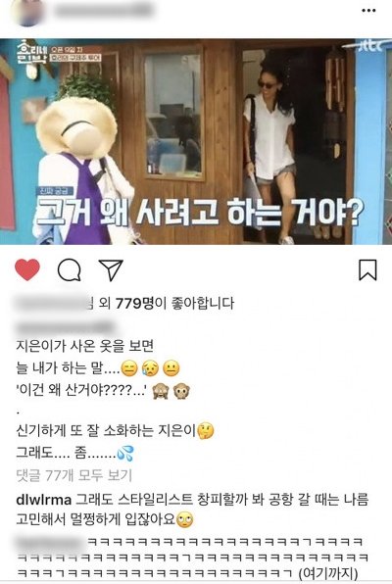Tap the eye-roll emoji in dlwlrma's comment
Screen dimensions: 392x584
tap(184, 520)
